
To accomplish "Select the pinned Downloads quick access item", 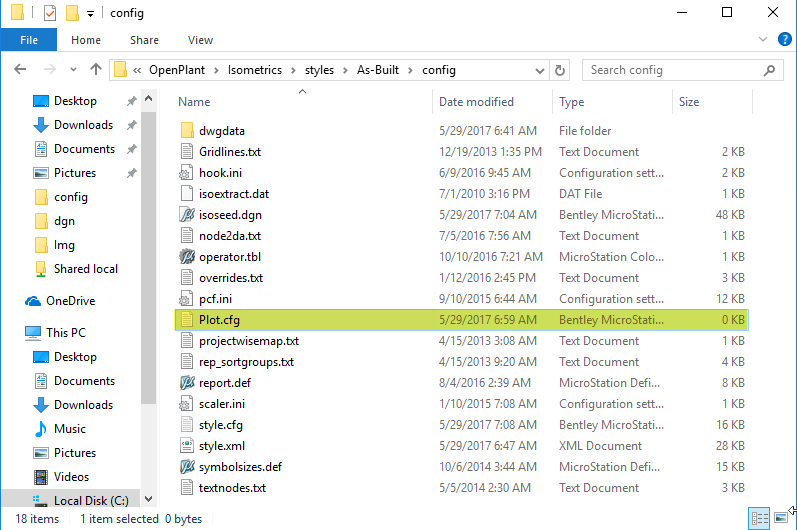I will (73, 124).
